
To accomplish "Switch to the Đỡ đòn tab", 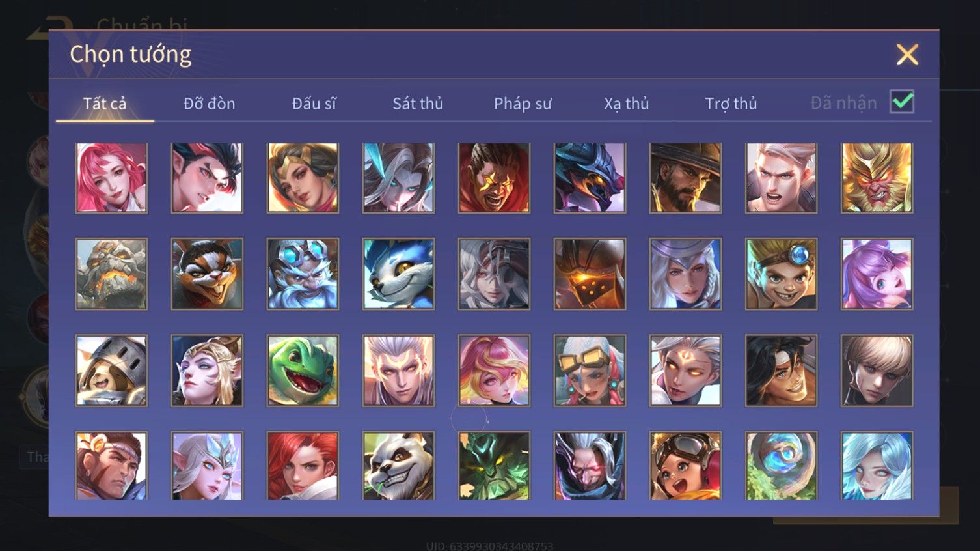I will pos(209,104).
